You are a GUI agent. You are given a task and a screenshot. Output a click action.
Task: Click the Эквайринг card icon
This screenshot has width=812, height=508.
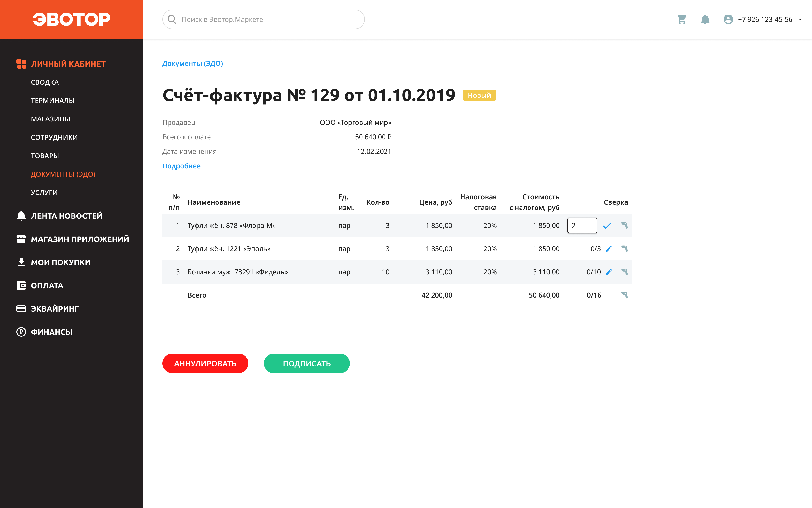21,309
